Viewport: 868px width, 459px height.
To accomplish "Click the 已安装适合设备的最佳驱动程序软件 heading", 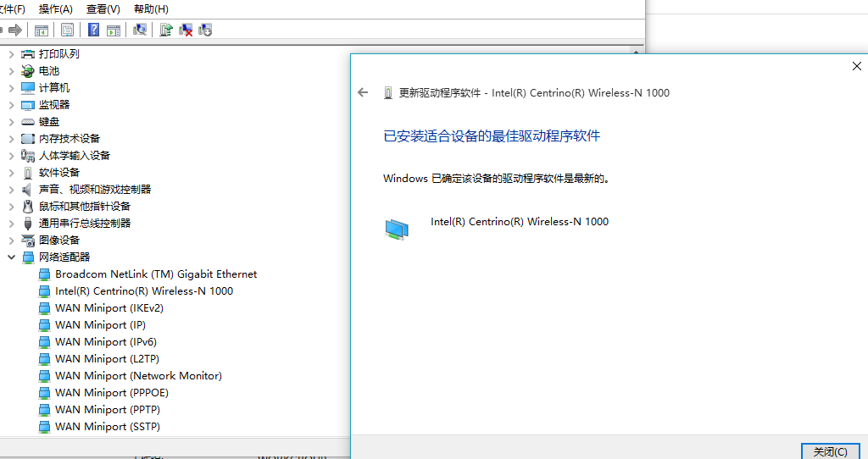I will coord(492,136).
